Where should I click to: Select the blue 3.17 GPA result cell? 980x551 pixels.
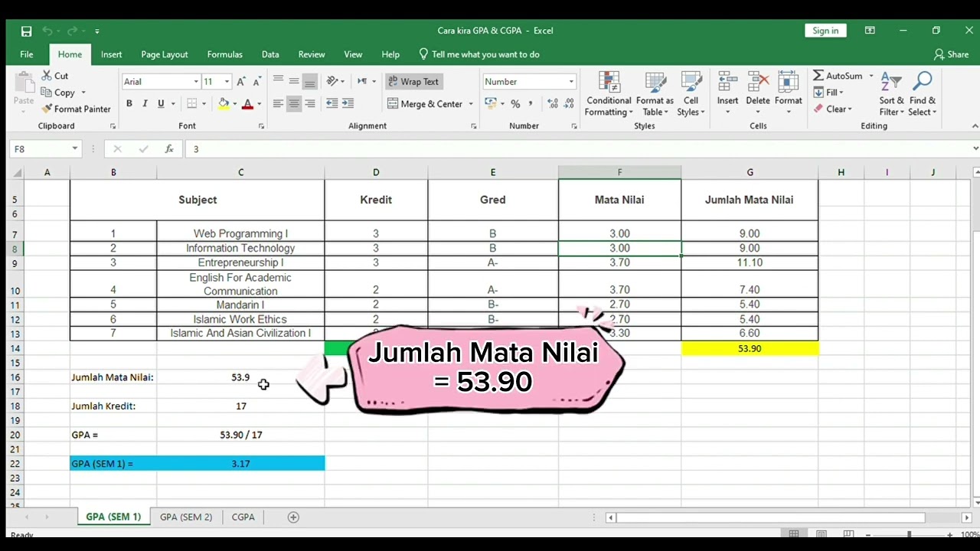click(x=240, y=464)
